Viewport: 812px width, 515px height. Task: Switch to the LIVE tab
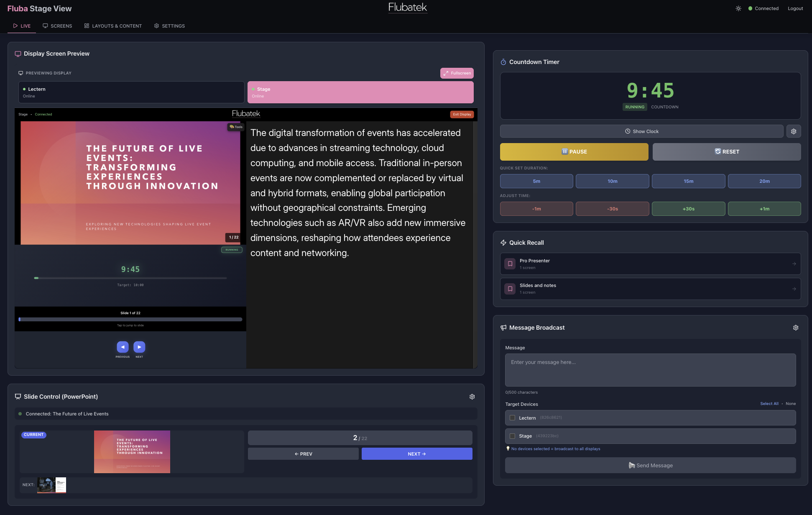point(22,26)
